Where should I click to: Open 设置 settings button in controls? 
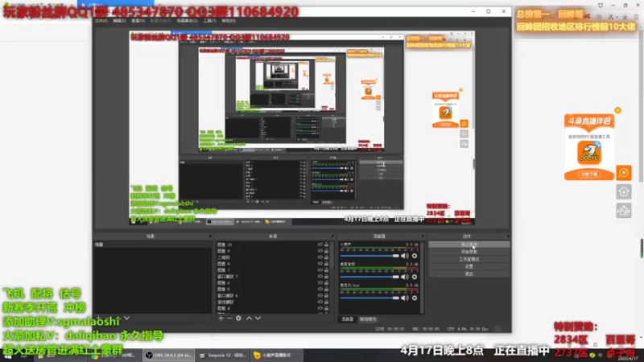coord(469,266)
